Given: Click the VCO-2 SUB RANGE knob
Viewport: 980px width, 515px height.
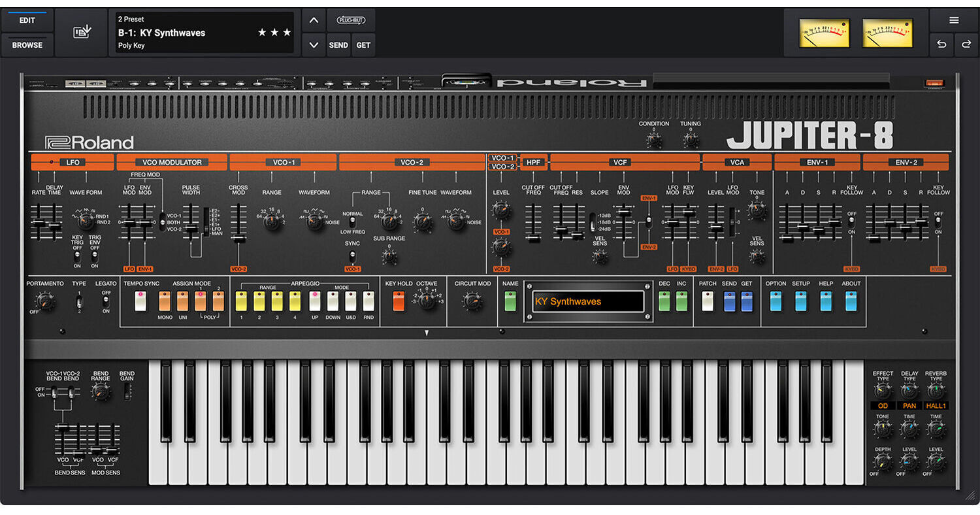Looking at the screenshot, I should (x=389, y=257).
